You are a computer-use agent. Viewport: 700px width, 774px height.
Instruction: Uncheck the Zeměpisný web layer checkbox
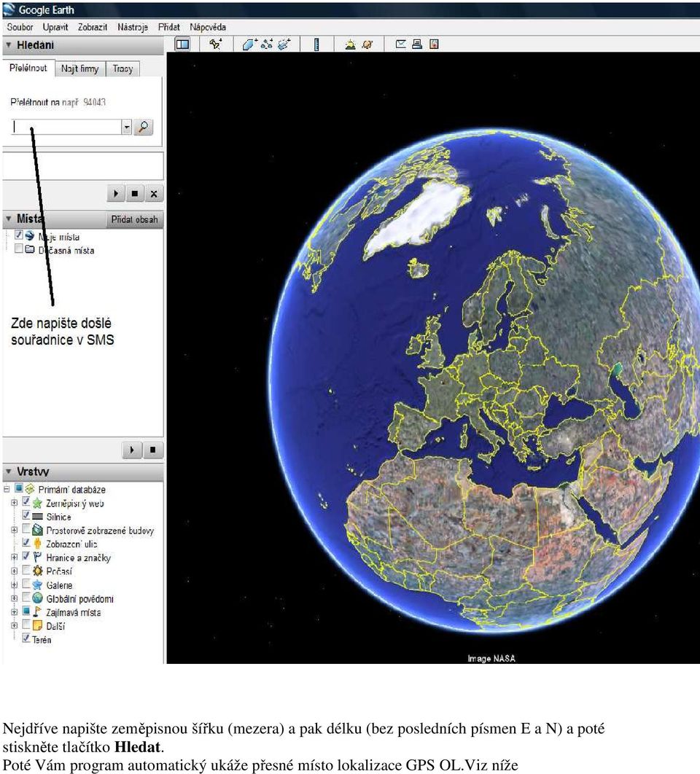pos(26,501)
